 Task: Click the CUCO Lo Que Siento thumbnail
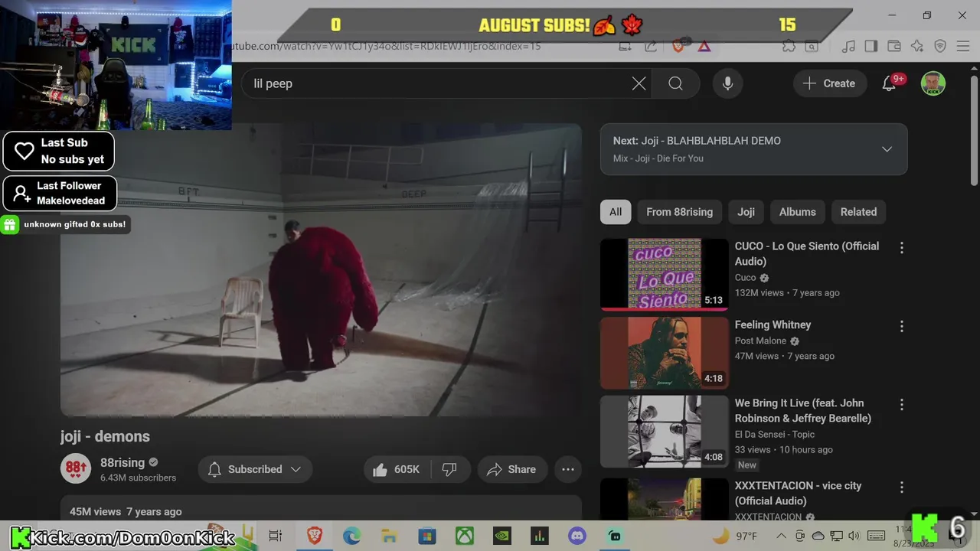[x=664, y=274]
